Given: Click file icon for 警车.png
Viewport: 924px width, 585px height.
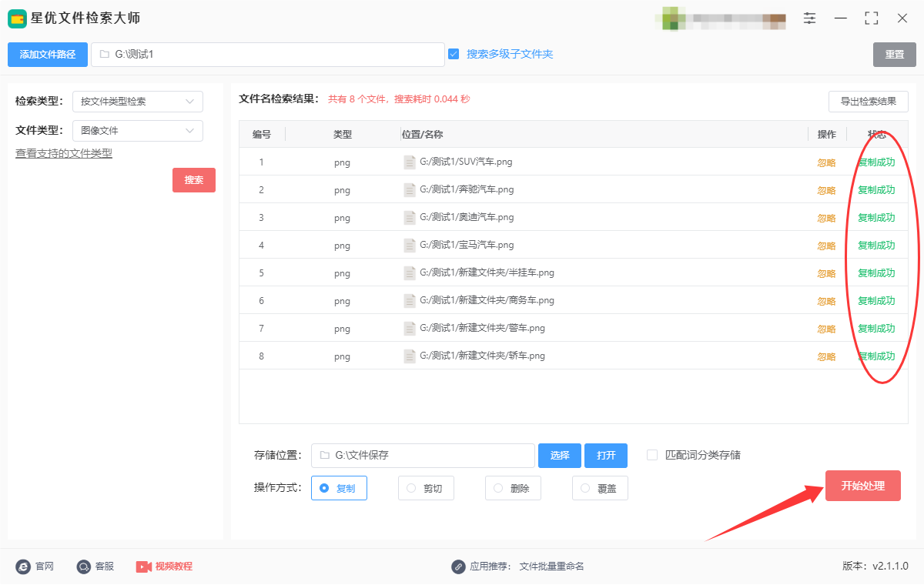Looking at the screenshot, I should tap(410, 329).
